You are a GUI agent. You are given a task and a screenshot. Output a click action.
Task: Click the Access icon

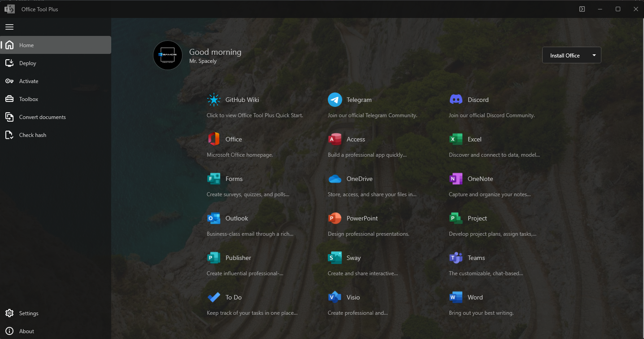[x=335, y=139]
